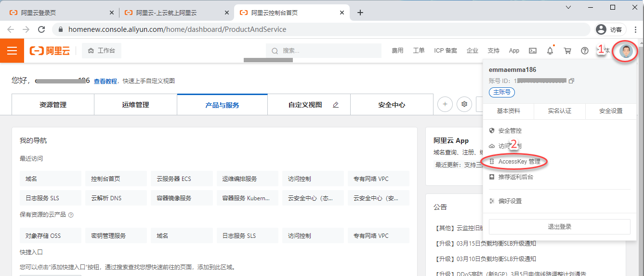Open the hamburger navigation menu
This screenshot has width=644, height=276.
[x=12, y=51]
